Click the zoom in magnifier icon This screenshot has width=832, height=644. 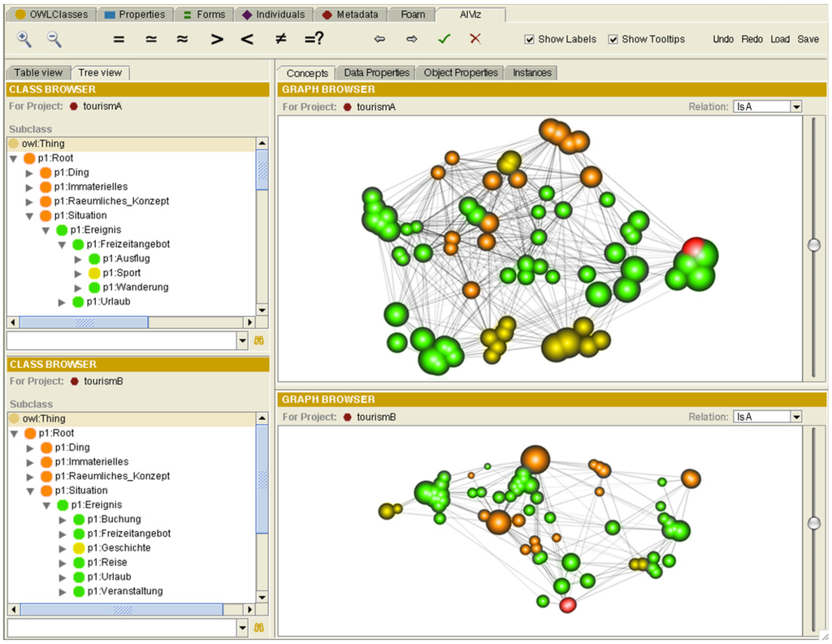pyautogui.click(x=24, y=39)
